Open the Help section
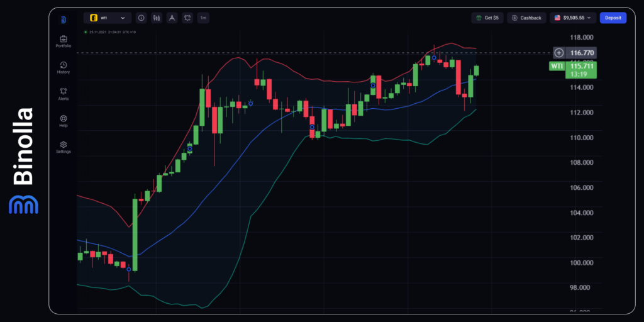The height and width of the screenshot is (322, 644). (64, 121)
